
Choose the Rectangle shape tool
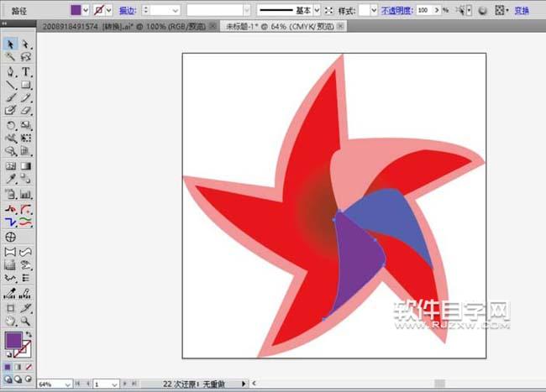(x=25, y=85)
